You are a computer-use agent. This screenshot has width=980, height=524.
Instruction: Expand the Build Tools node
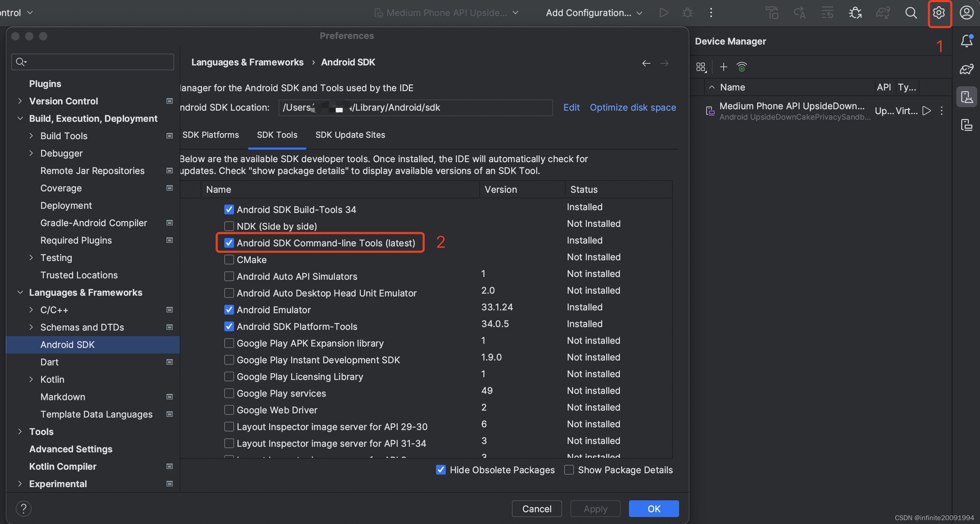click(x=31, y=136)
